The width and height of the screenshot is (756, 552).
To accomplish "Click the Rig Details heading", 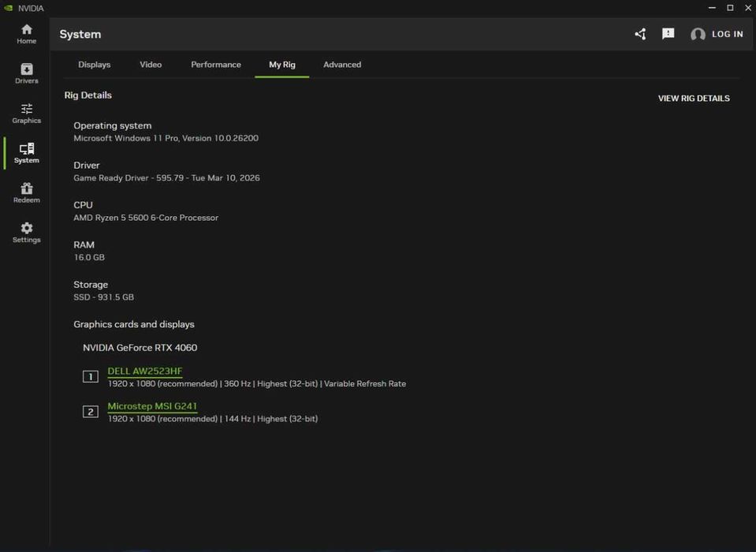I will pyautogui.click(x=88, y=95).
